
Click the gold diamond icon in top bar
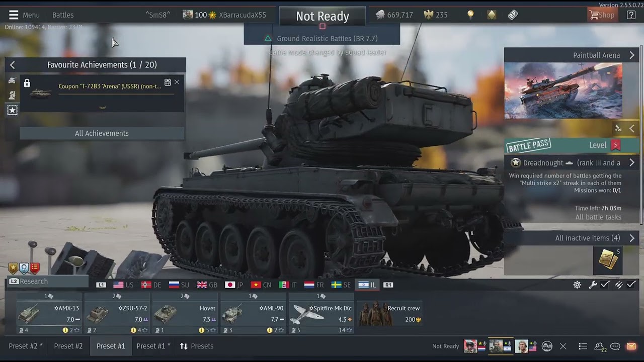click(x=492, y=15)
